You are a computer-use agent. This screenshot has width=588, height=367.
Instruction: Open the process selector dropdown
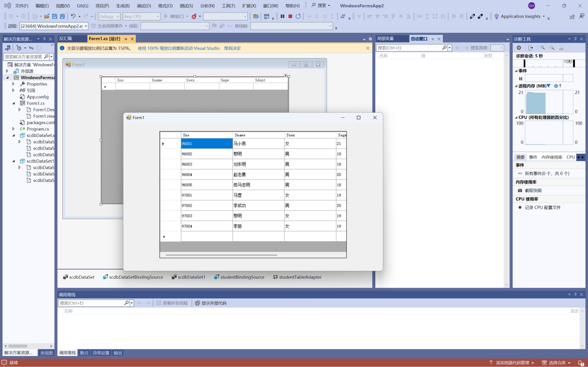point(54,26)
